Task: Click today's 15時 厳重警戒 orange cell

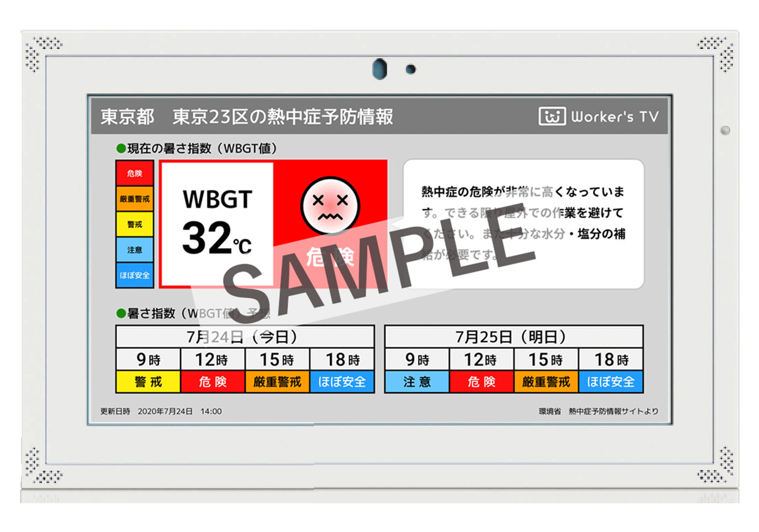Action: 277,382
